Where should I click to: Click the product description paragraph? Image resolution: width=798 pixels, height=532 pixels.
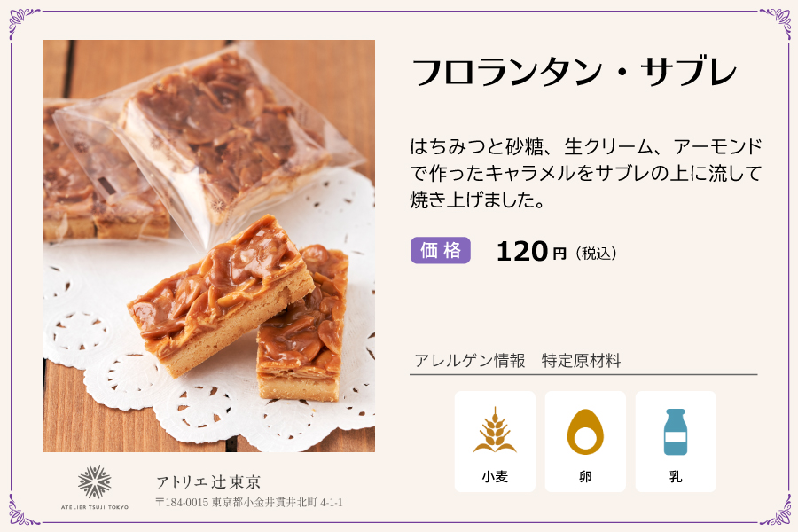586,173
